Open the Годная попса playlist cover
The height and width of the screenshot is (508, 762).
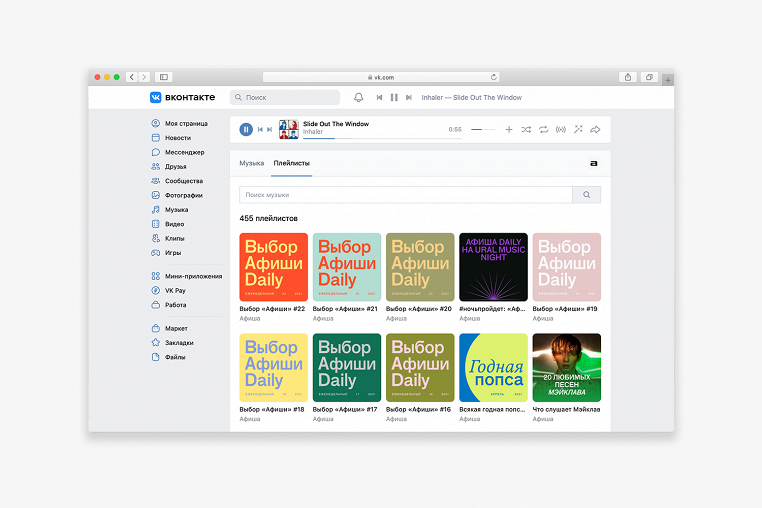pyautogui.click(x=493, y=367)
